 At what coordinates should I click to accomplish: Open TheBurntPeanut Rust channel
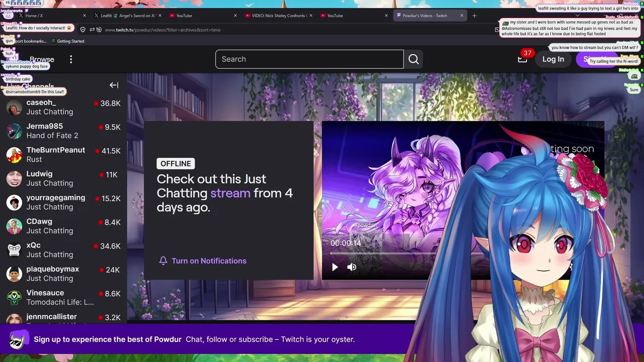[x=63, y=155]
